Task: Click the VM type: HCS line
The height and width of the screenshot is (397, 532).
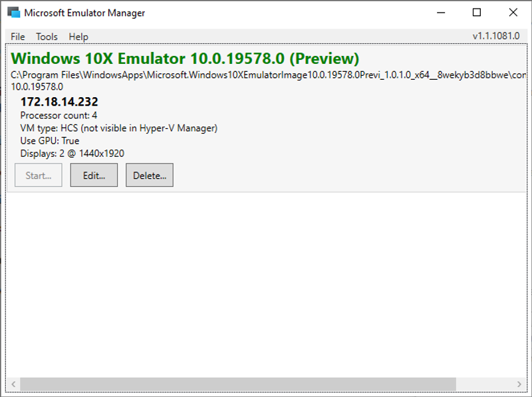Action: tap(119, 128)
